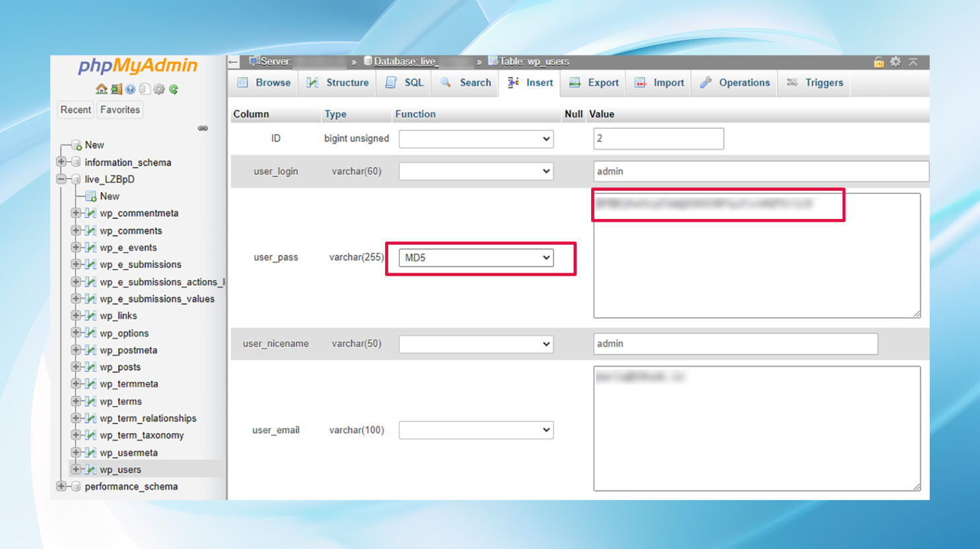The height and width of the screenshot is (549, 980).
Task: Expand the wp_users table tree node
Action: (75, 469)
